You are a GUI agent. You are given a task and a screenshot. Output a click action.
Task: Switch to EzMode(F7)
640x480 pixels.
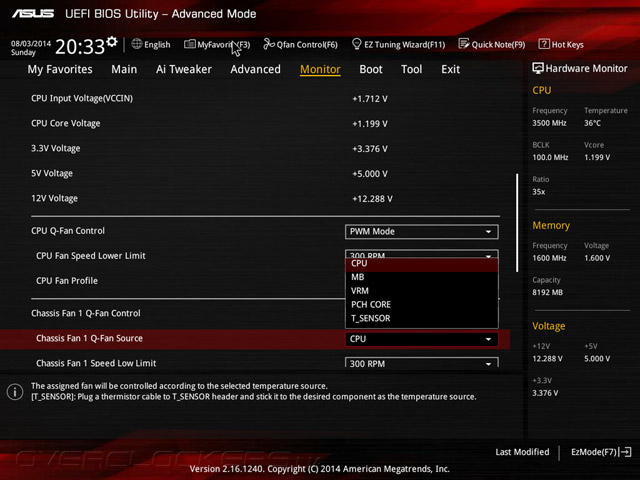pyautogui.click(x=601, y=452)
